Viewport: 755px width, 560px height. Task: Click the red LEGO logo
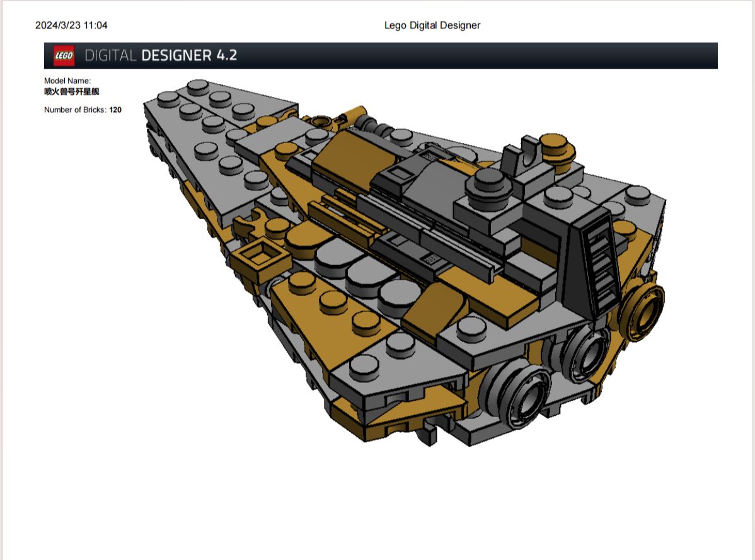[x=64, y=55]
